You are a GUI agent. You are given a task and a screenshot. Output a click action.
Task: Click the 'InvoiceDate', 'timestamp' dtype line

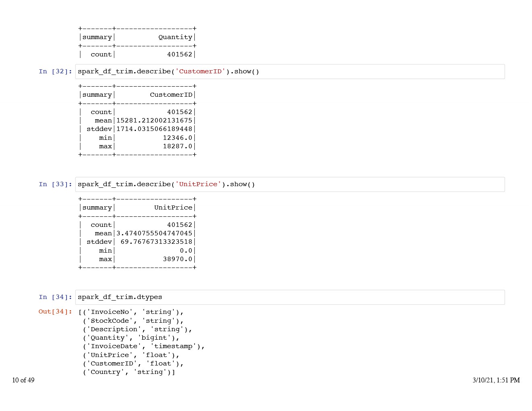pos(144,346)
